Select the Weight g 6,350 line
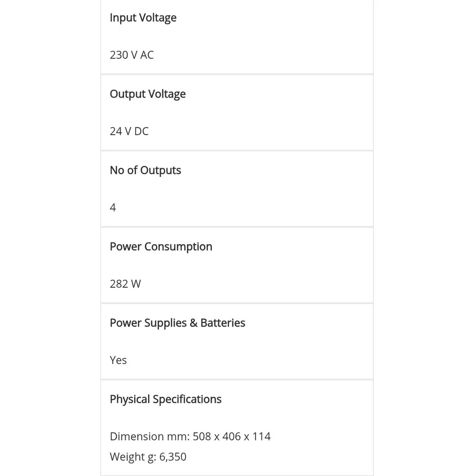The width and height of the screenshot is (476, 476). click(148, 457)
